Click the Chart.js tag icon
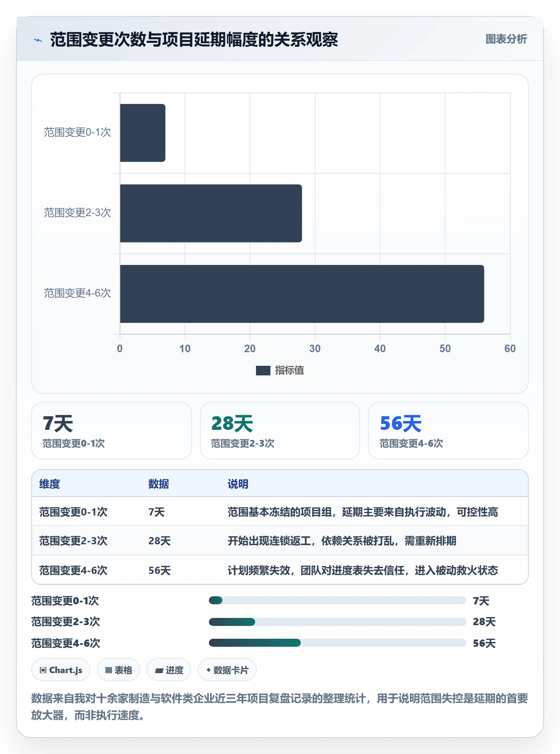The width and height of the screenshot is (560, 754). tap(43, 670)
